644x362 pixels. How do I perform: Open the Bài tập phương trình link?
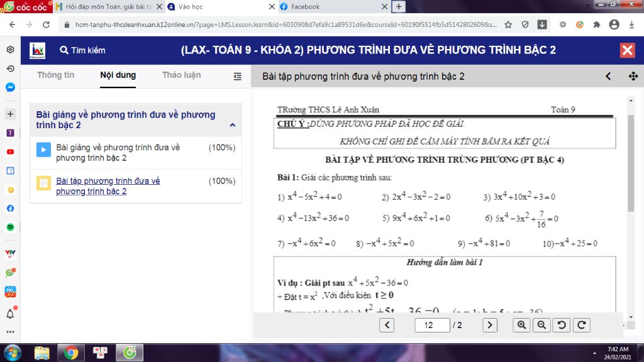click(x=108, y=186)
